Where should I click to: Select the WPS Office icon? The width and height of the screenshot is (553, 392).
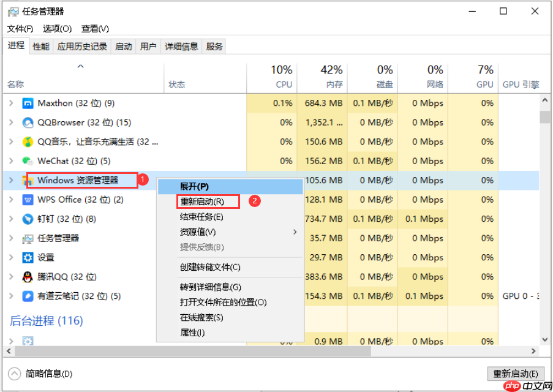click(x=27, y=200)
